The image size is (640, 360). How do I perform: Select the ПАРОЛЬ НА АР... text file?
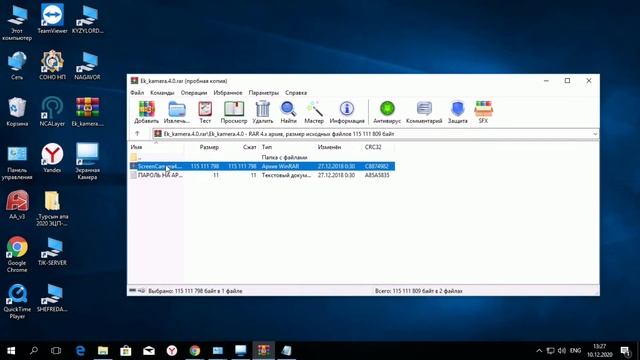click(262, 175)
